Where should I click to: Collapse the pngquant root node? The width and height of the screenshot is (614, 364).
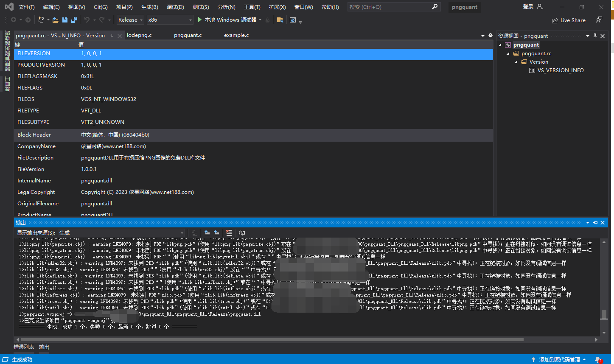coord(500,45)
